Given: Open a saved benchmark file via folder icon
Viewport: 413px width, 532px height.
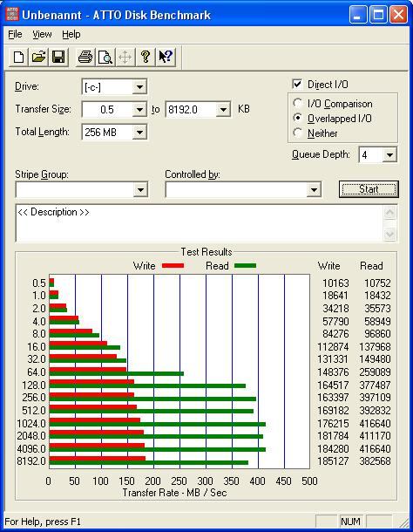Looking at the screenshot, I should (38, 57).
